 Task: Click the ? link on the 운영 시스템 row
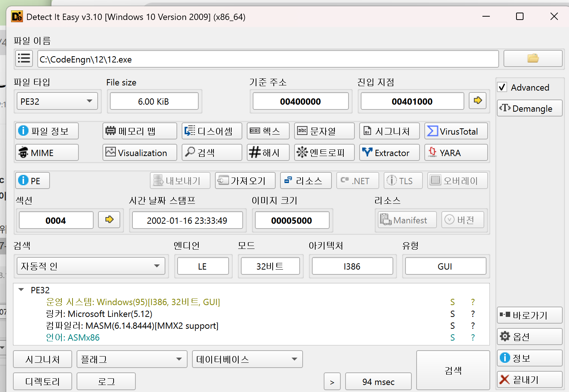point(473,302)
